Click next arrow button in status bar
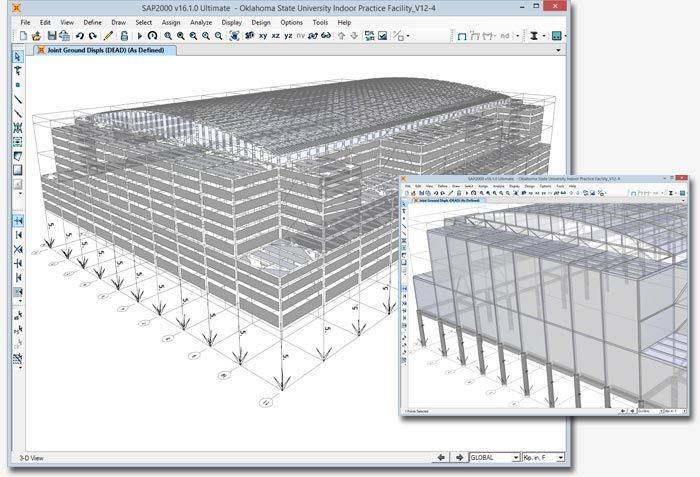700x477 pixels. (459, 457)
